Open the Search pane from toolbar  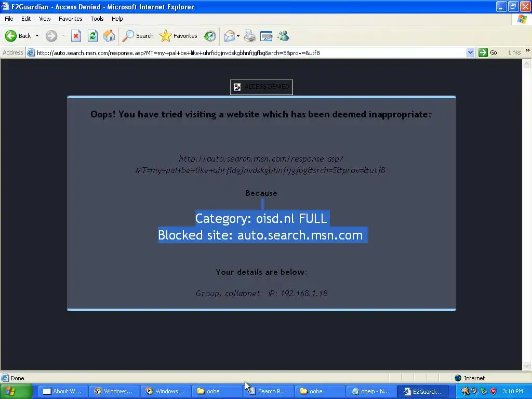pyautogui.click(x=138, y=36)
